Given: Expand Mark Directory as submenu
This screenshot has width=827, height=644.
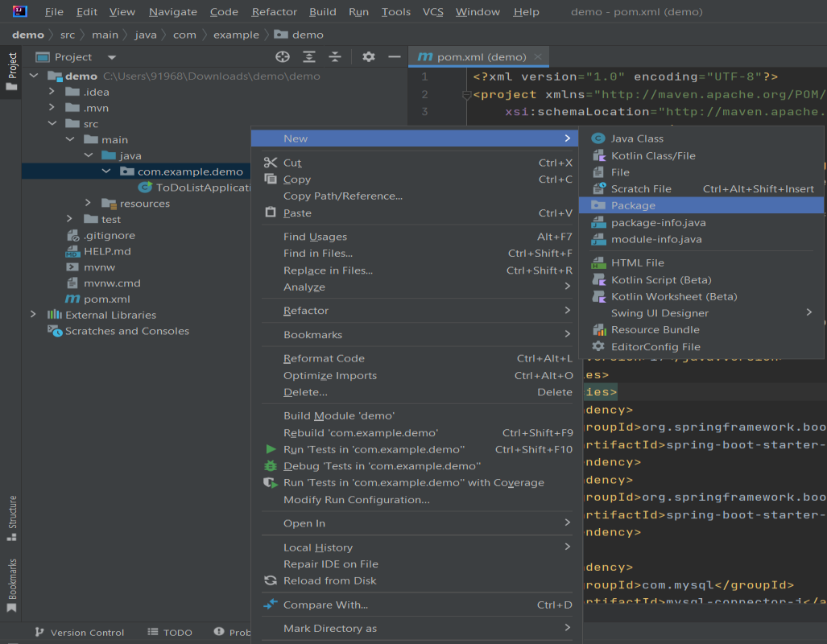Looking at the screenshot, I should point(416,629).
